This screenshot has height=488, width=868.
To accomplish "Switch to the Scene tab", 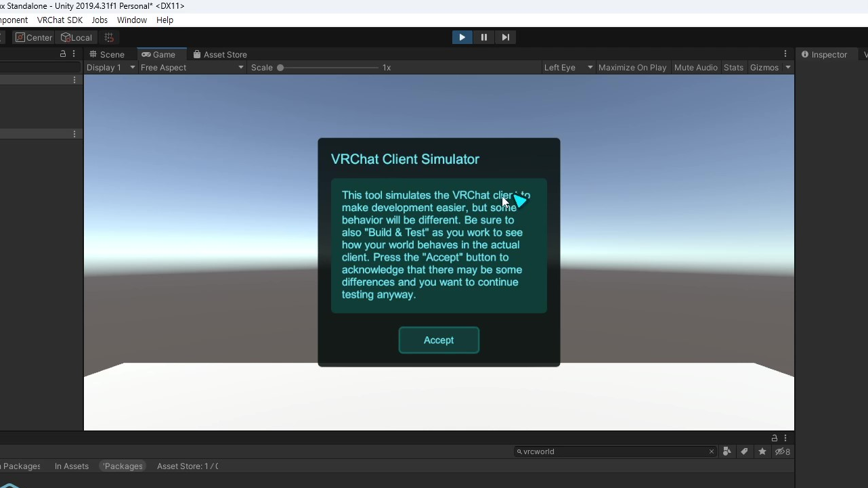I will coord(107,54).
